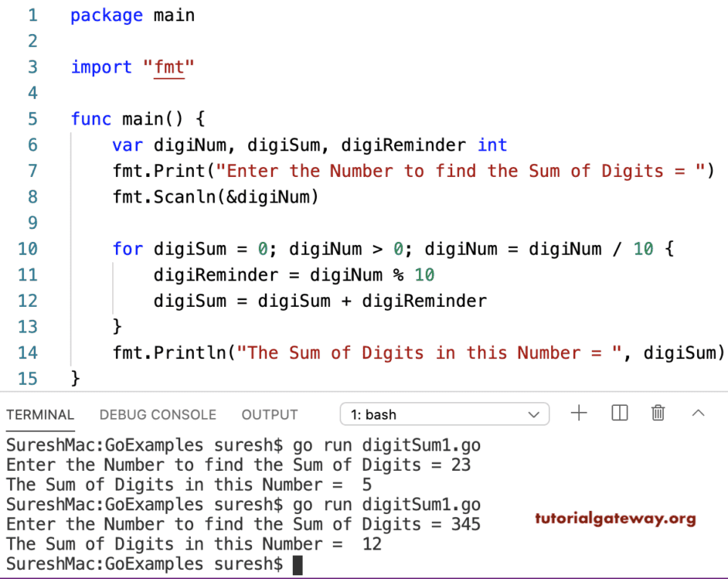The width and height of the screenshot is (728, 579).
Task: Open the OUTPUT tab
Action: (x=269, y=414)
